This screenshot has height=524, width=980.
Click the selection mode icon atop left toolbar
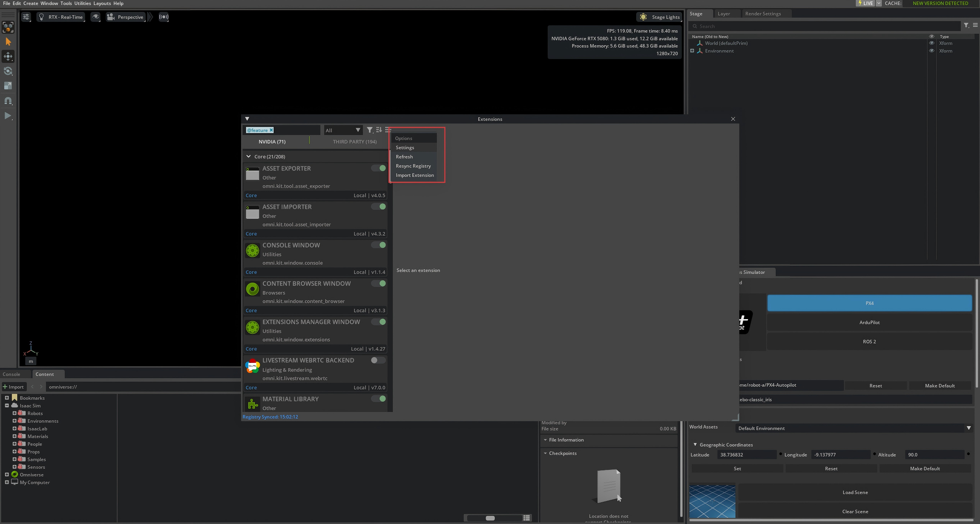[x=8, y=27]
